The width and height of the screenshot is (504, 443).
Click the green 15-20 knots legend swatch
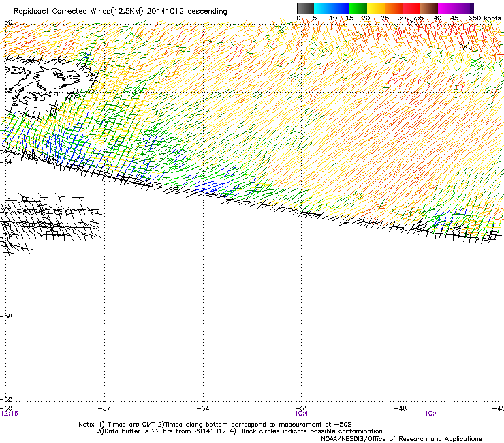(x=358, y=8)
